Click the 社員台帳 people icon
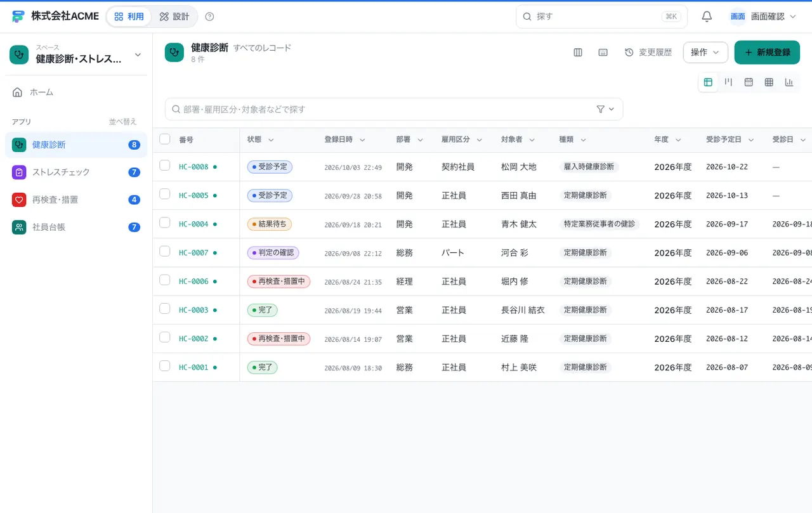The height and width of the screenshot is (513, 812). coord(19,227)
